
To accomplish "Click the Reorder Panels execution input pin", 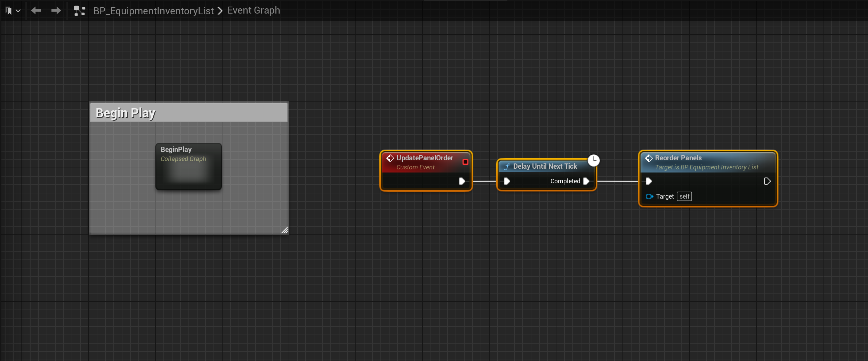I will tap(649, 181).
